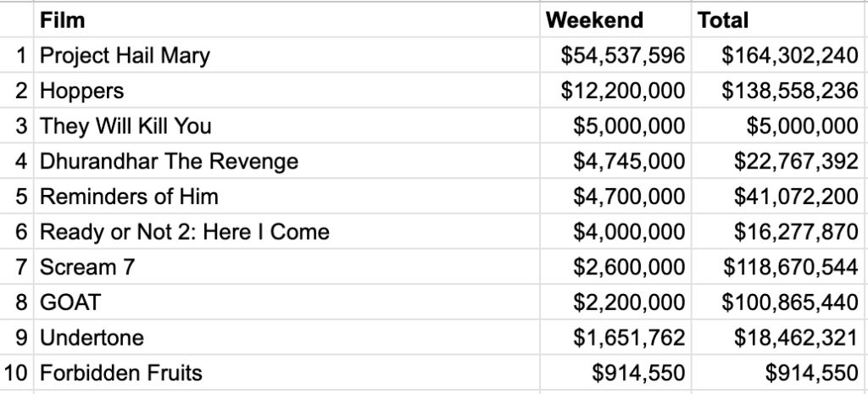Select Ready or Not 2: Here I Come cell
868x394 pixels.
pyautogui.click(x=287, y=231)
